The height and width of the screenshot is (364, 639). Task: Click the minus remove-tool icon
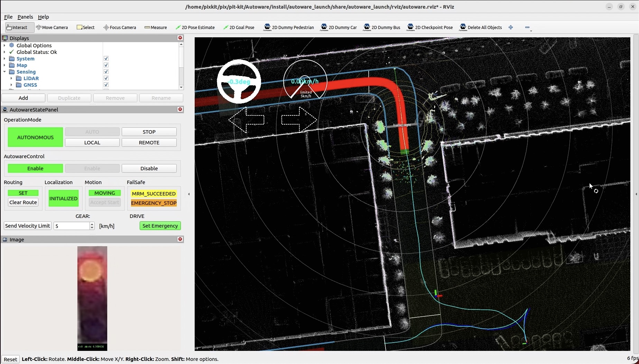pyautogui.click(x=527, y=27)
